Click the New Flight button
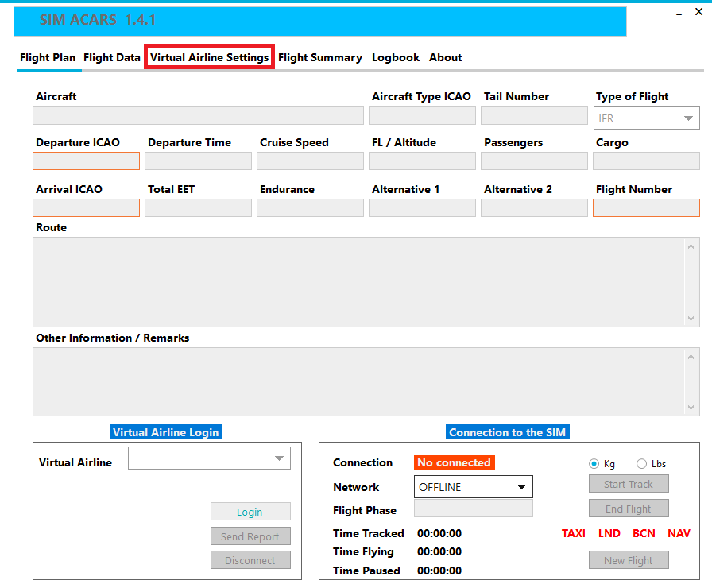The width and height of the screenshot is (712, 588). click(x=629, y=560)
